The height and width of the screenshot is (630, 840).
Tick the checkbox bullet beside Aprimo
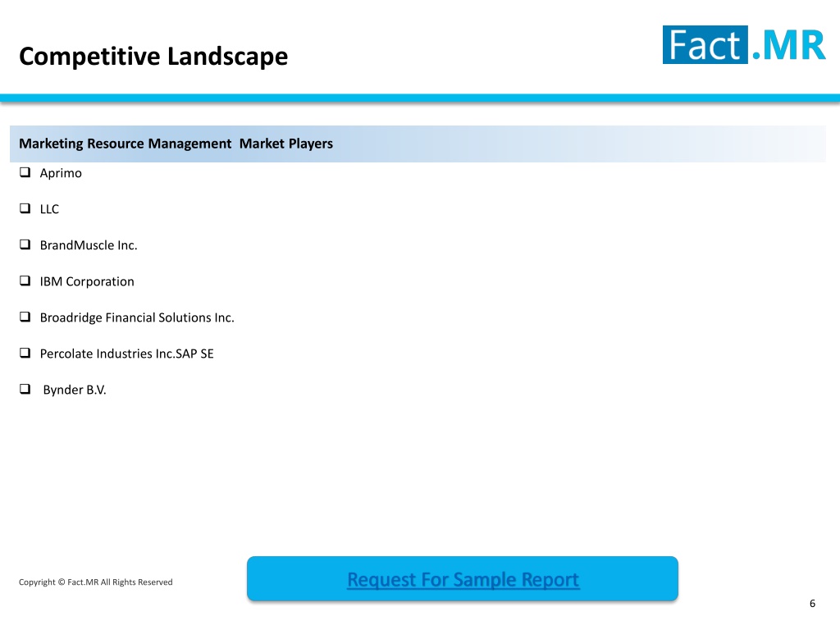click(25, 172)
